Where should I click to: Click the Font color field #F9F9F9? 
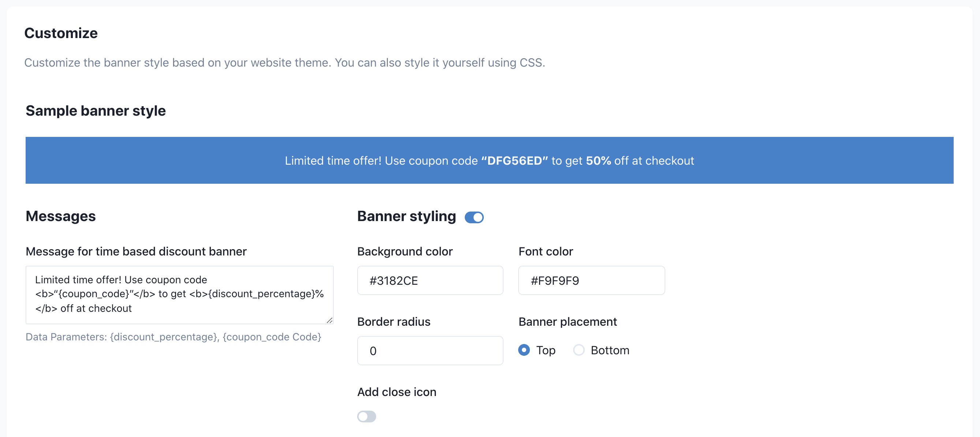pyautogui.click(x=591, y=280)
